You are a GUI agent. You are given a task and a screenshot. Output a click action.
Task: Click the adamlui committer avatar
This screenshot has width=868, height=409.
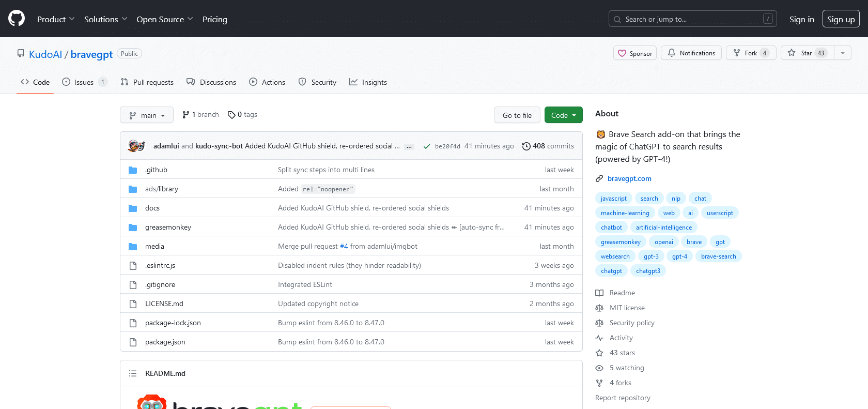[133, 146]
